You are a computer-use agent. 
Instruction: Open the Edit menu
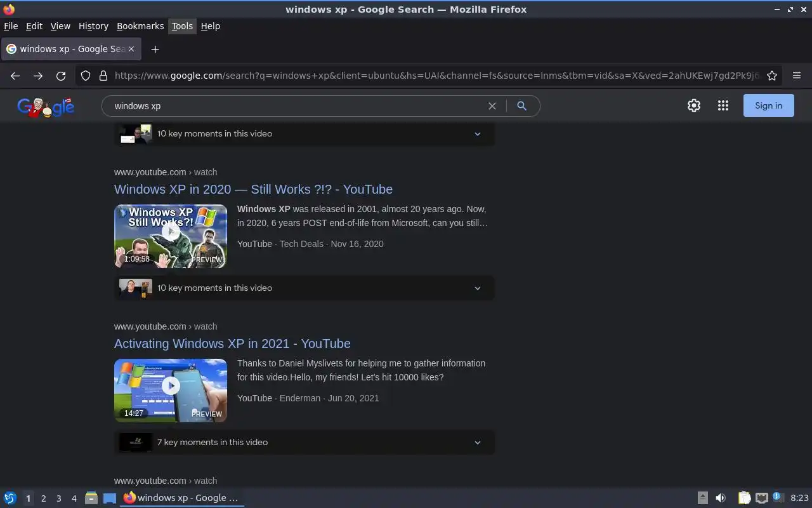pyautogui.click(x=34, y=26)
